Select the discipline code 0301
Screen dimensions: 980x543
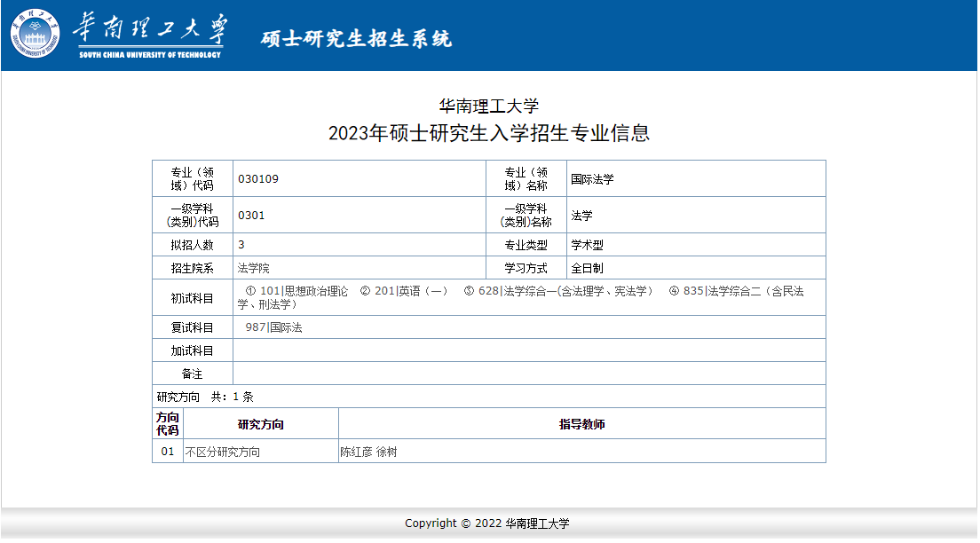coord(251,216)
